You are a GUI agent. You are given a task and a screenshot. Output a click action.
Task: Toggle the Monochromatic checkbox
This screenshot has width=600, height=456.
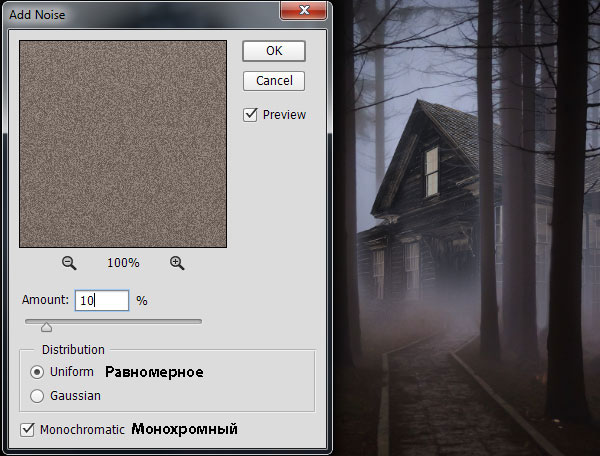point(27,430)
